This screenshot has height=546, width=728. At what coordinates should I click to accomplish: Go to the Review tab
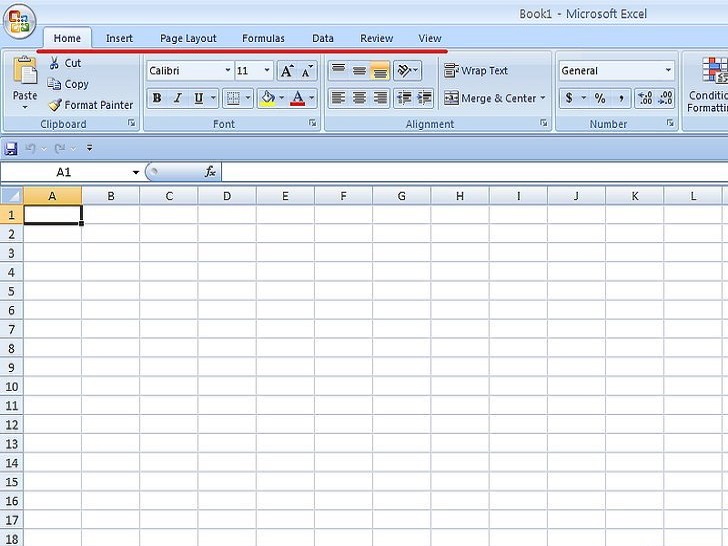[377, 38]
